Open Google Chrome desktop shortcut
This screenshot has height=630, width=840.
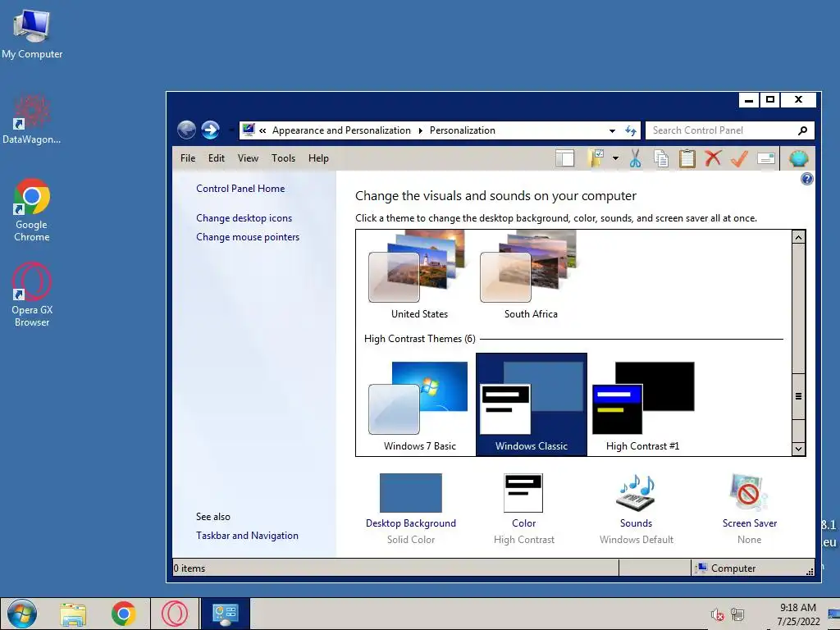pyautogui.click(x=32, y=210)
